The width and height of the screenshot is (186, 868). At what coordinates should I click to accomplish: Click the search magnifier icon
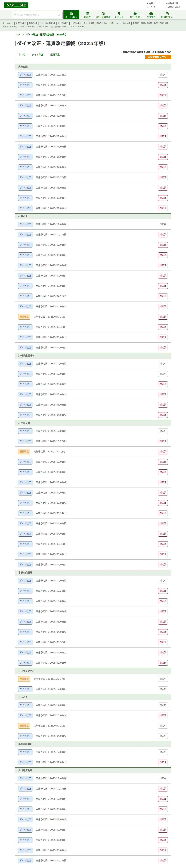point(59,15)
